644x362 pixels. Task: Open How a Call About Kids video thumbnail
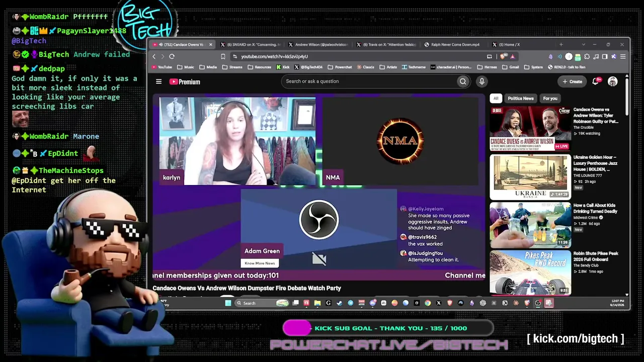tap(530, 225)
